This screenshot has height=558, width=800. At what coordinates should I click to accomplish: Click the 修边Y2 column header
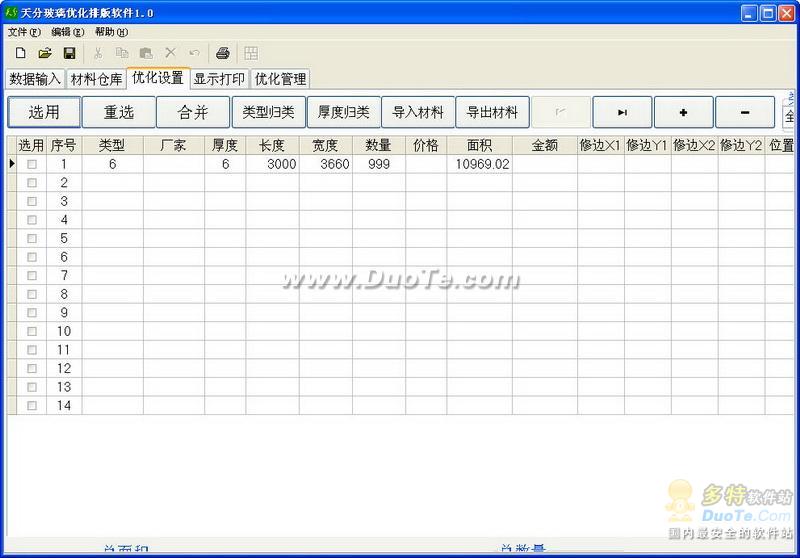[741, 146]
